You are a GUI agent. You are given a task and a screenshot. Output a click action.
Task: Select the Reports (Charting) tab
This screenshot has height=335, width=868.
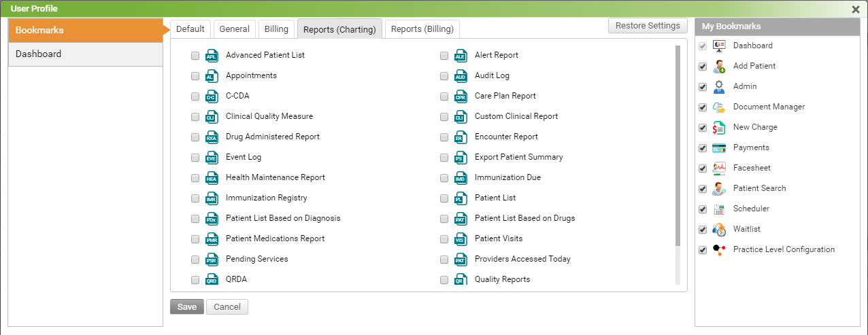click(339, 29)
